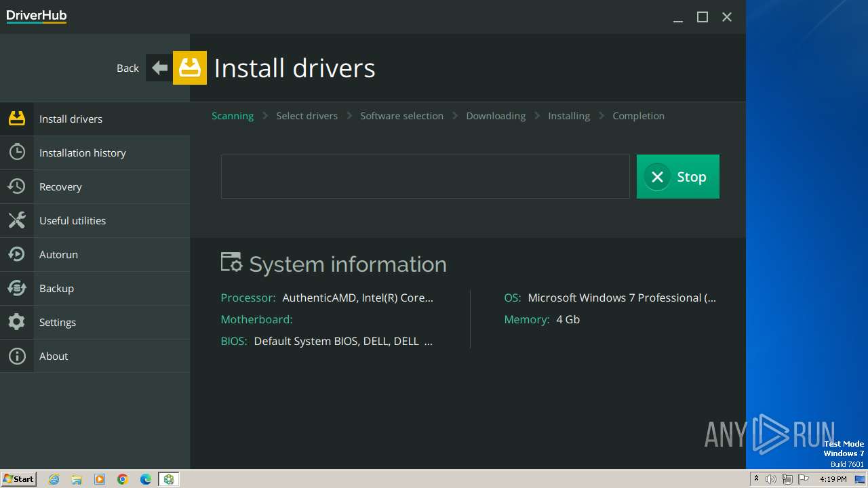Select Autorun in the sidebar
The image size is (868, 488).
point(95,254)
